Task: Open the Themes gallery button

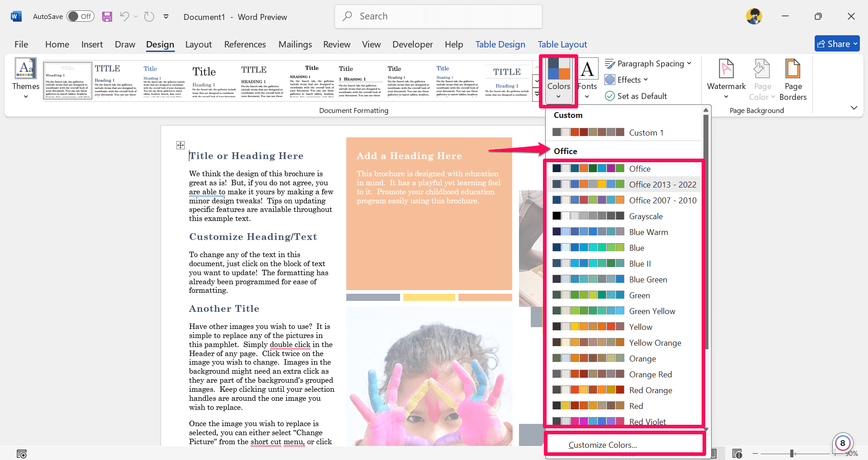Action: click(x=26, y=79)
